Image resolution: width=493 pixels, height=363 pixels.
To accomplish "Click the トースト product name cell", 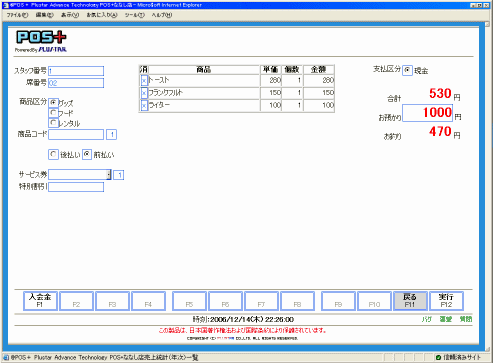I will pyautogui.click(x=204, y=80).
